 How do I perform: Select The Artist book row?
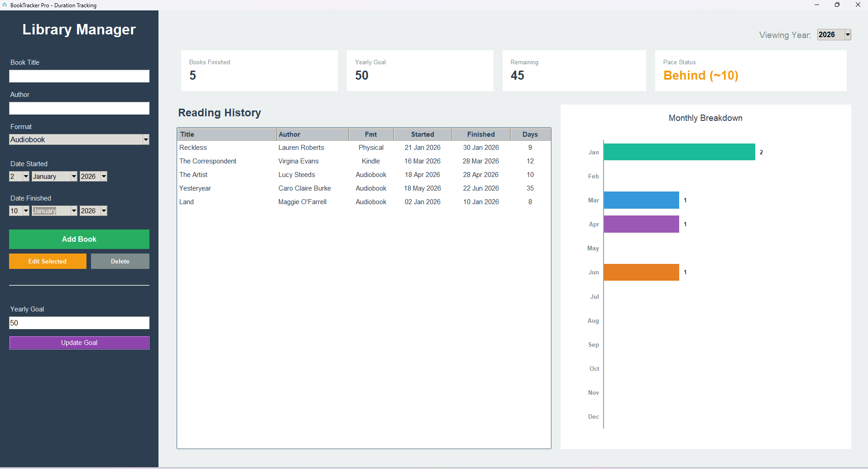364,175
